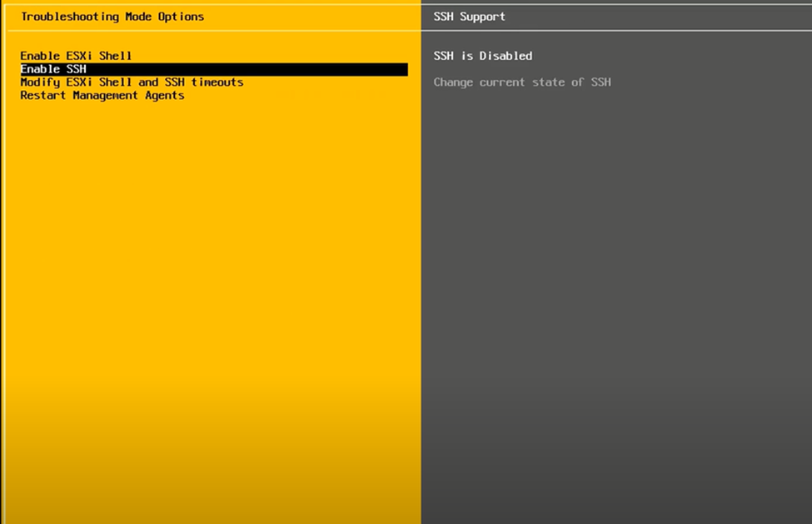Image resolution: width=812 pixels, height=524 pixels.
Task: Click the 'SSH is Disabled' status text
Action: (482, 56)
